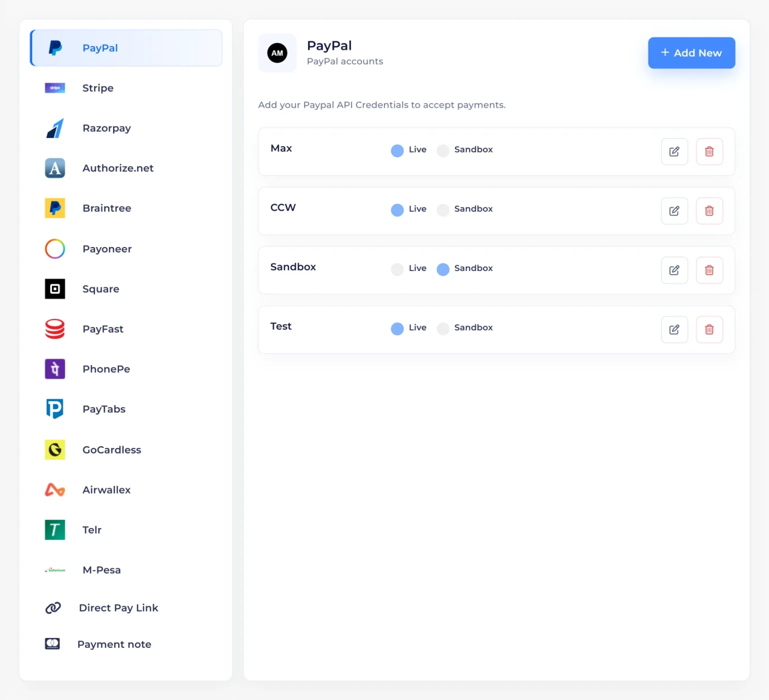Screen dimensions: 769x700
Task: Select Sandbox mode for Sandbox account
Action: [x=443, y=269]
